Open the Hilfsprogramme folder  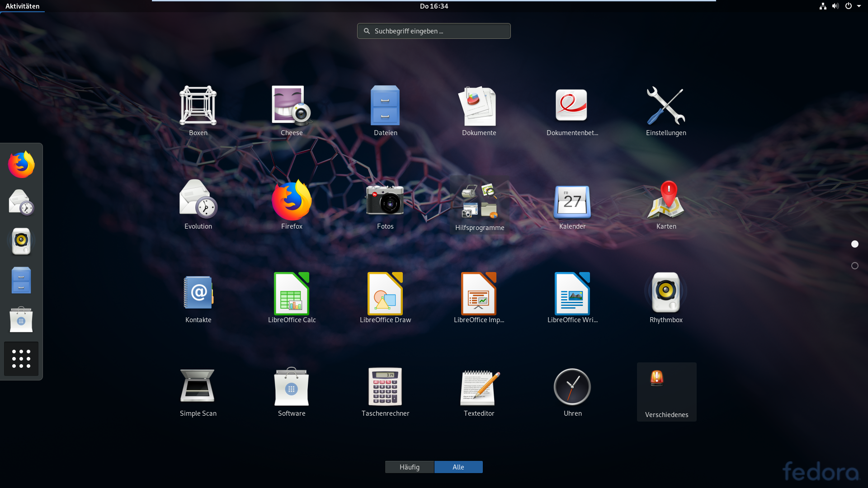coord(479,205)
